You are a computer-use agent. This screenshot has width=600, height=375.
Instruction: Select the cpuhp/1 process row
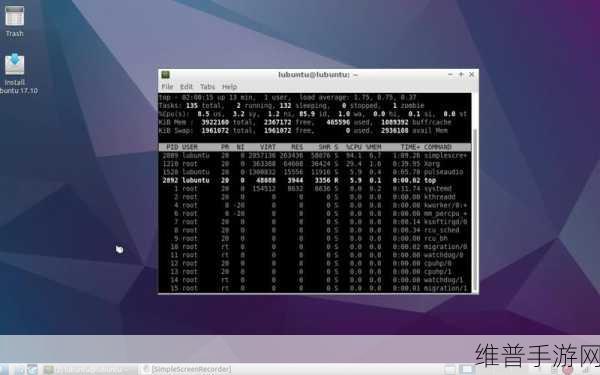[x=315, y=272]
